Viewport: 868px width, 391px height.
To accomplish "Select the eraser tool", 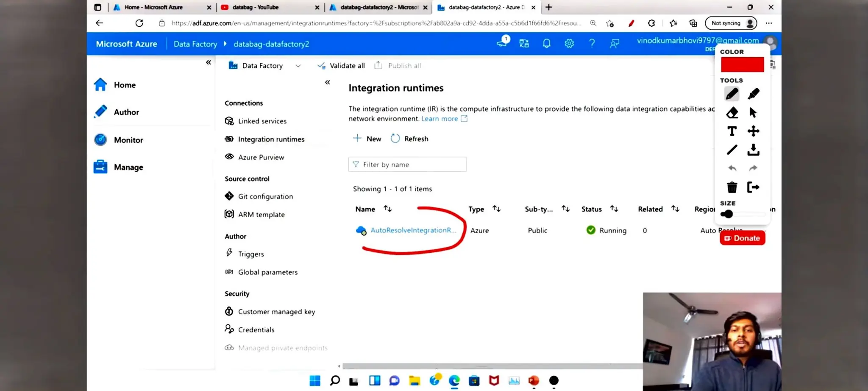I will tap(732, 112).
